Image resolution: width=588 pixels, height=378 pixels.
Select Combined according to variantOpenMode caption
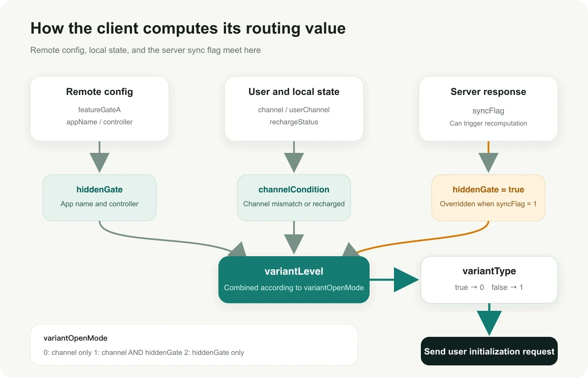tap(294, 288)
